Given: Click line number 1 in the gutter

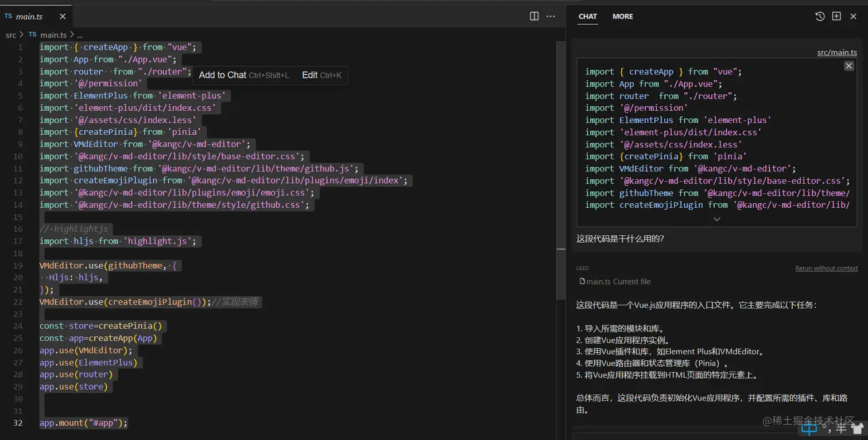Looking at the screenshot, I should point(20,47).
